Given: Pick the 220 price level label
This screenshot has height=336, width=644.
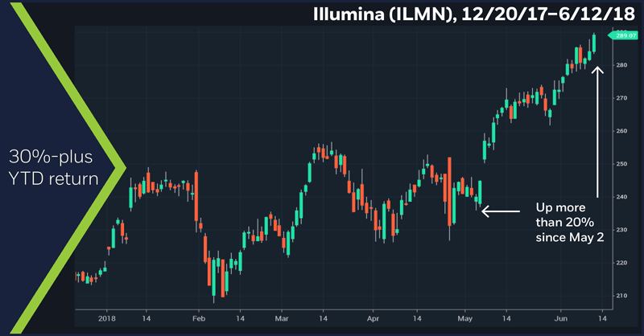Looking at the screenshot, I should (621, 263).
